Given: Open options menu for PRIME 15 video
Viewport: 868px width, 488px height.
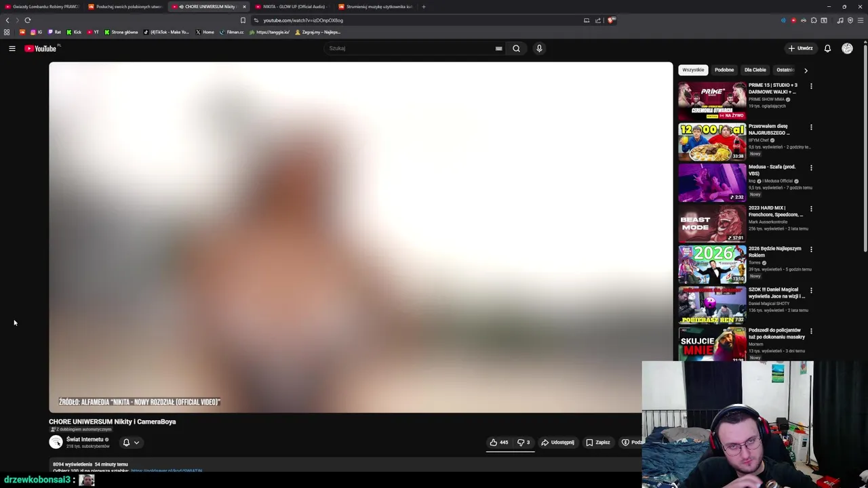Looking at the screenshot, I should 811,86.
